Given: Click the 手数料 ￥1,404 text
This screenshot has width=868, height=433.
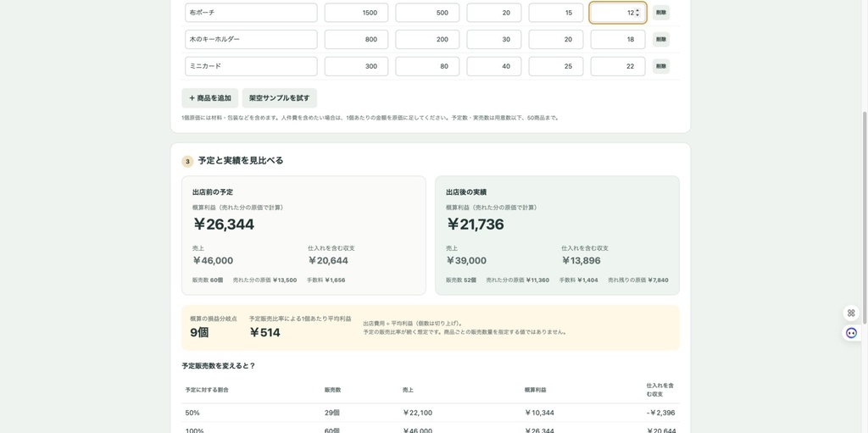Looking at the screenshot, I should coord(578,280).
